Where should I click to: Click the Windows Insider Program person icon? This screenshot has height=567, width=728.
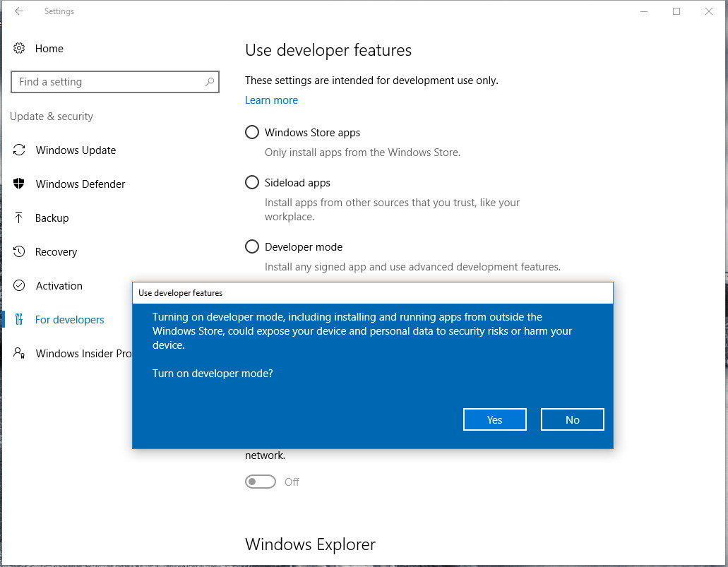(x=18, y=353)
